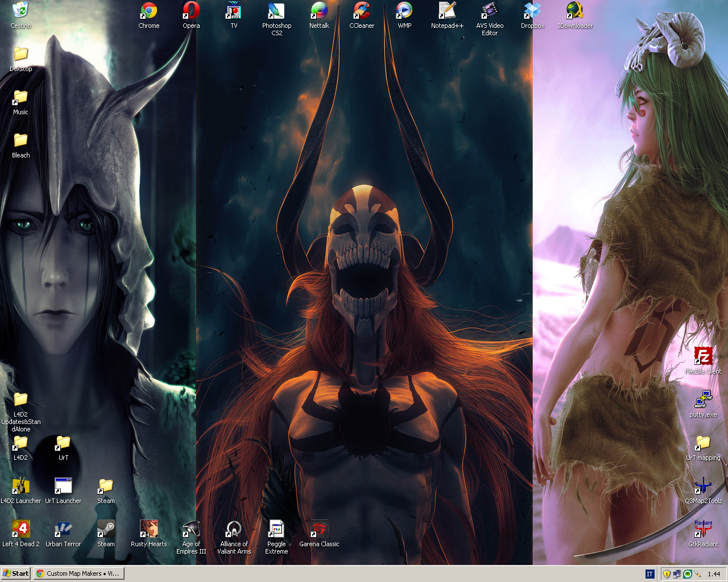Click the FileZilla Client icon
Image resolution: width=728 pixels, height=582 pixels.
coord(703,357)
